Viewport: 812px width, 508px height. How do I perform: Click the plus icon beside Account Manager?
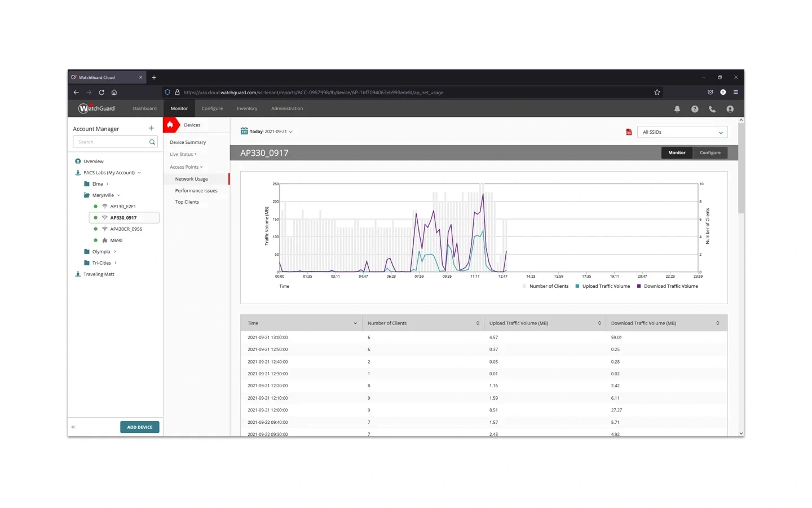tap(151, 128)
